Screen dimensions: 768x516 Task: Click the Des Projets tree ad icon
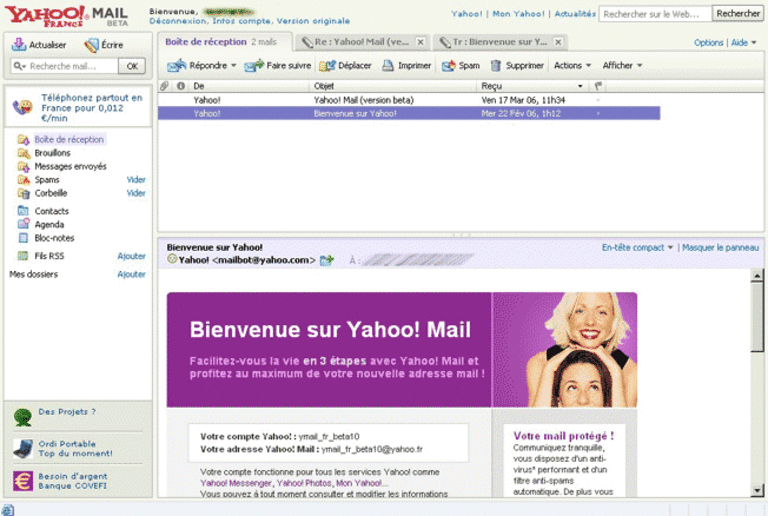coord(23,417)
